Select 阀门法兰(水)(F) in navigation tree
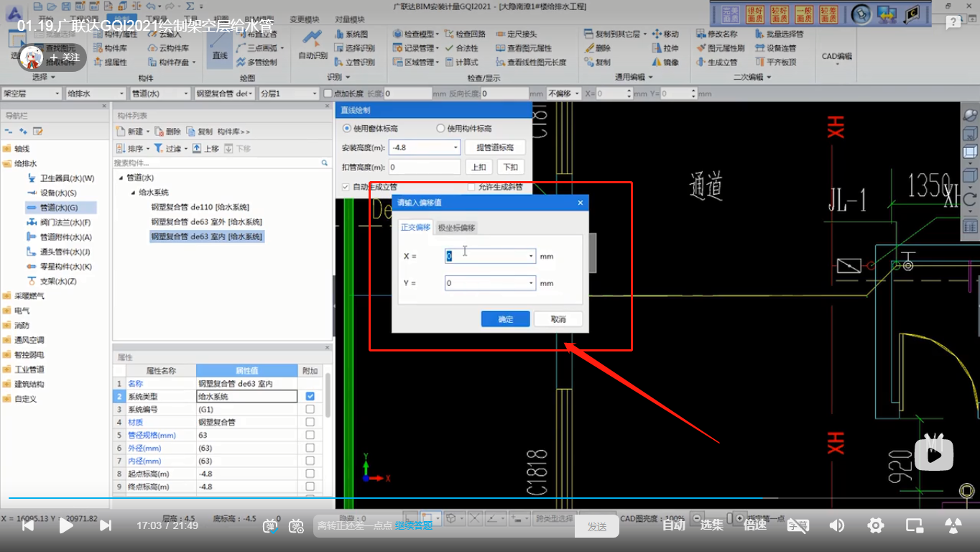The width and height of the screenshot is (980, 552). pyautogui.click(x=59, y=222)
